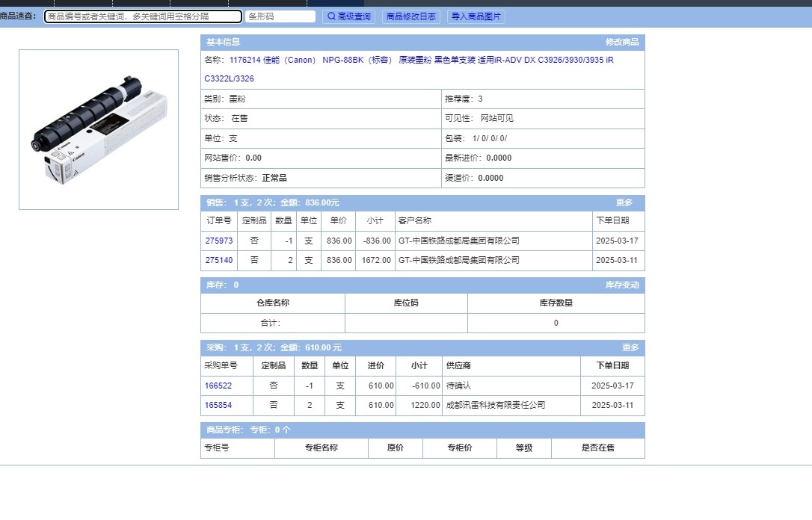Select the 单位 value 支 in basic info
This screenshot has width=812, height=520.
233,139
